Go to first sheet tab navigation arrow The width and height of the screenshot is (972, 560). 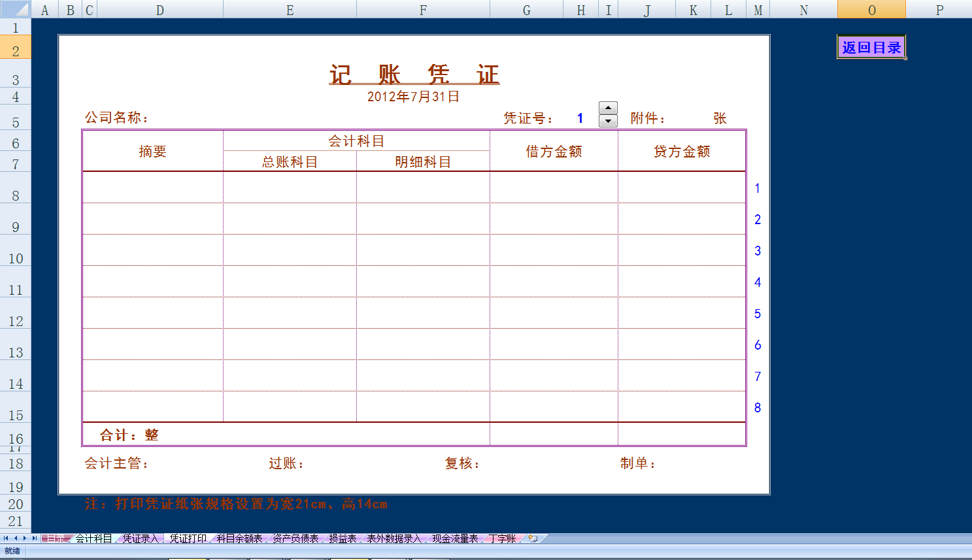(x=6, y=538)
